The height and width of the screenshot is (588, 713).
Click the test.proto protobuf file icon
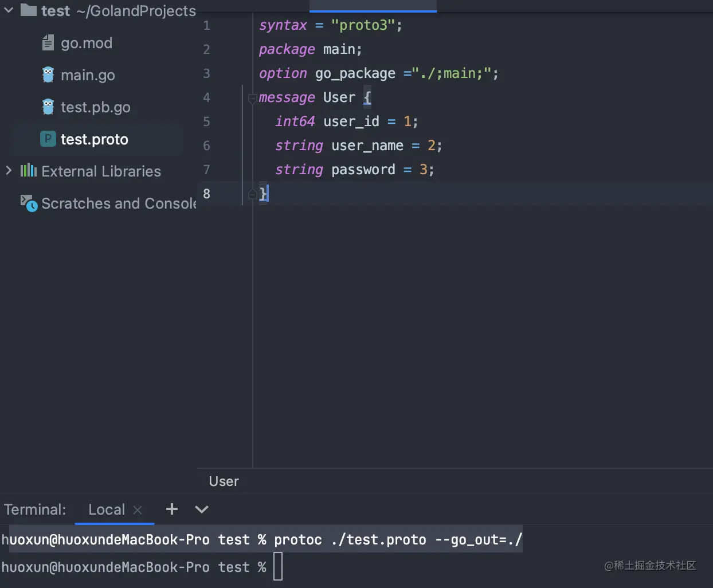coord(48,139)
